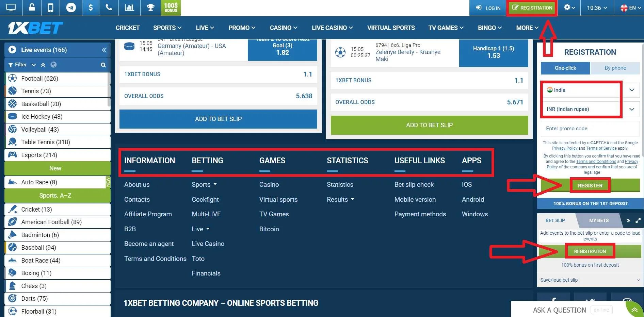This screenshot has width=644, height=317.
Task: Open the mobile phone apps icon
Action: click(x=50, y=7)
